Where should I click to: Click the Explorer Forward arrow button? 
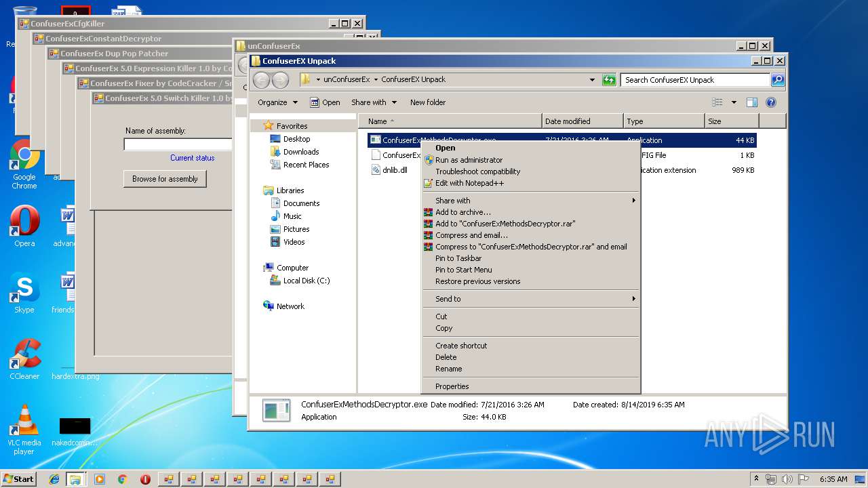pyautogui.click(x=280, y=80)
